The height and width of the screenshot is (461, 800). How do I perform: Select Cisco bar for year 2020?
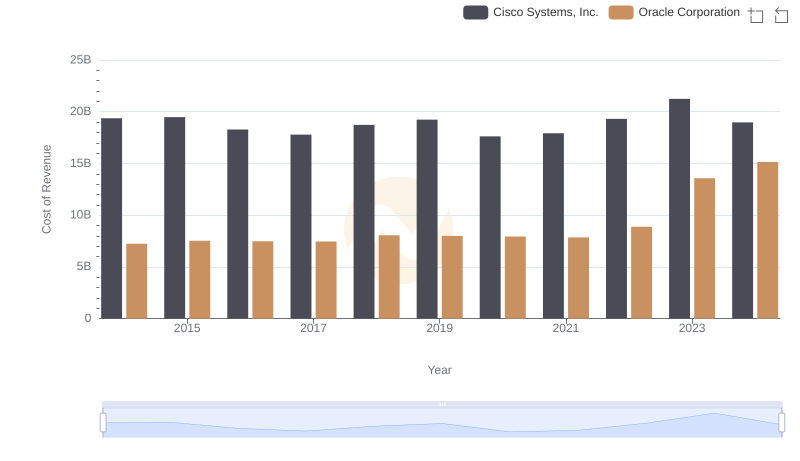click(x=490, y=227)
